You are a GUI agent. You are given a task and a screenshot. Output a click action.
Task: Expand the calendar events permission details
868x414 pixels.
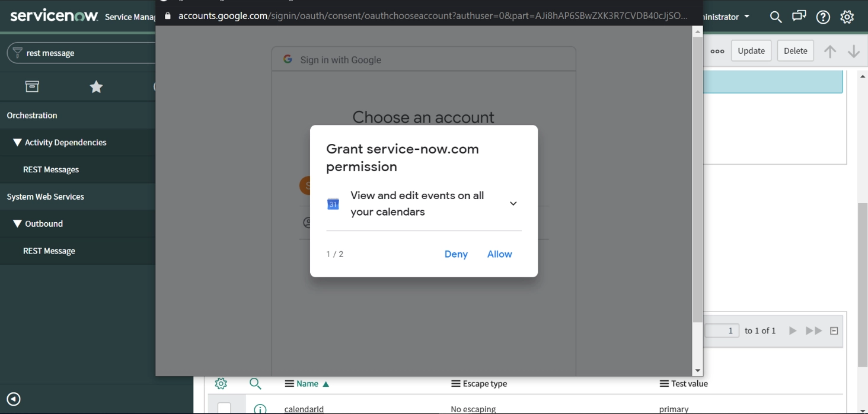click(513, 204)
